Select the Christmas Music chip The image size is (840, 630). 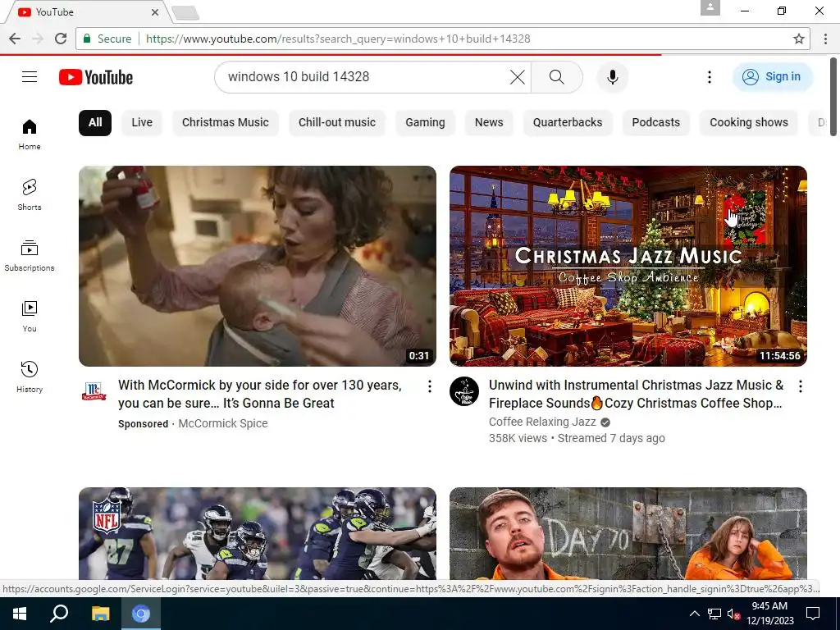click(226, 123)
